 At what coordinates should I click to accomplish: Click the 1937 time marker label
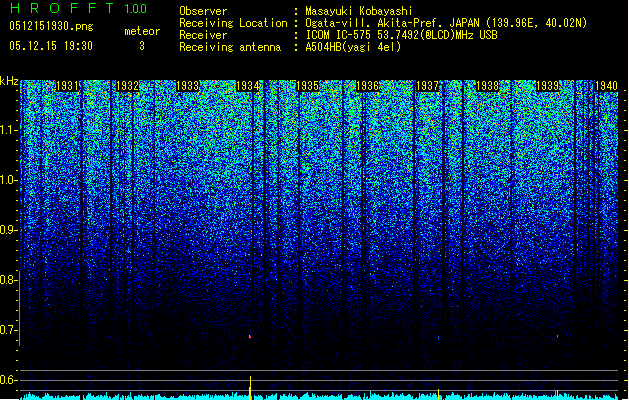[x=428, y=86]
